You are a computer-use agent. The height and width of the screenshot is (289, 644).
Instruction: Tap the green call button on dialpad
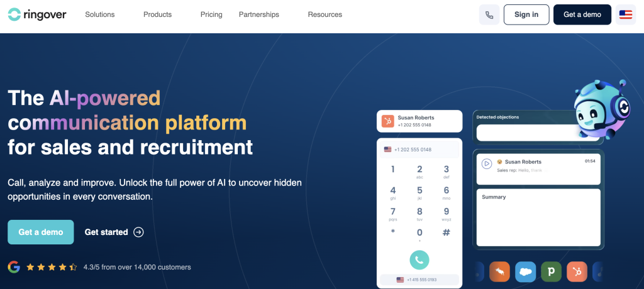419,260
